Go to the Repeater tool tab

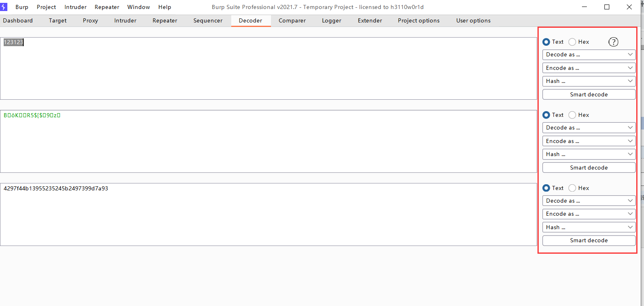click(x=165, y=20)
